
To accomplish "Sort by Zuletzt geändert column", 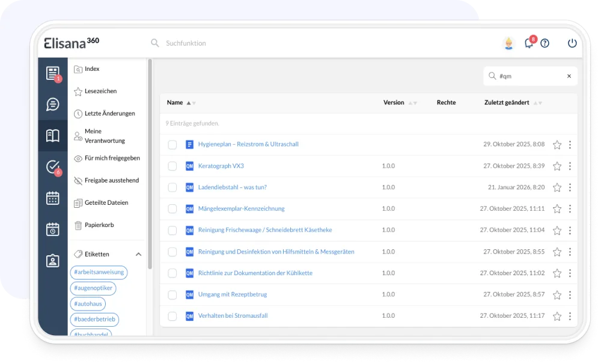I will (x=513, y=103).
